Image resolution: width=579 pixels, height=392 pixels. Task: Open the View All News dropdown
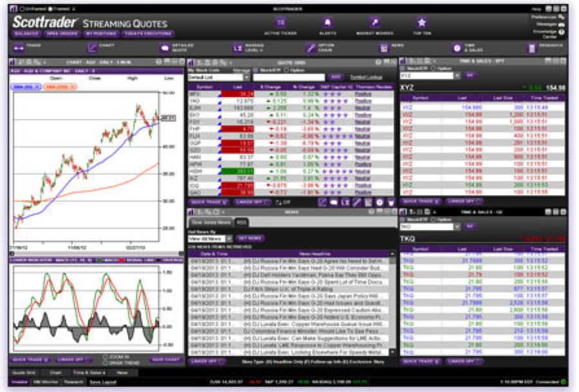(228, 238)
